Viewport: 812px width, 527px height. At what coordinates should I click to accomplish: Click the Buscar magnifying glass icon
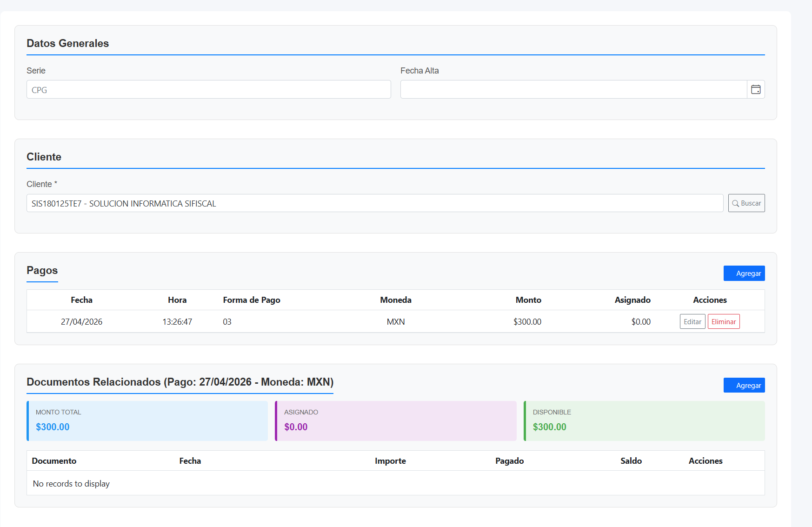(x=736, y=203)
